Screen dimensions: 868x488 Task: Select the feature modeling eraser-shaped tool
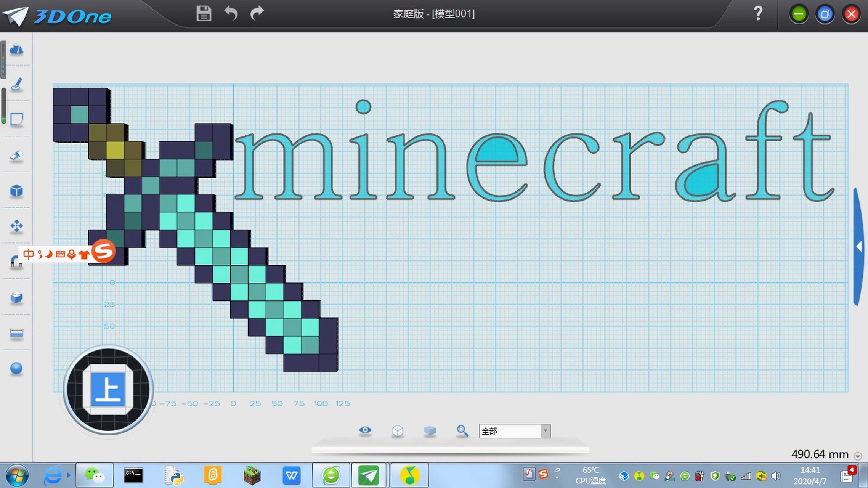point(16,155)
